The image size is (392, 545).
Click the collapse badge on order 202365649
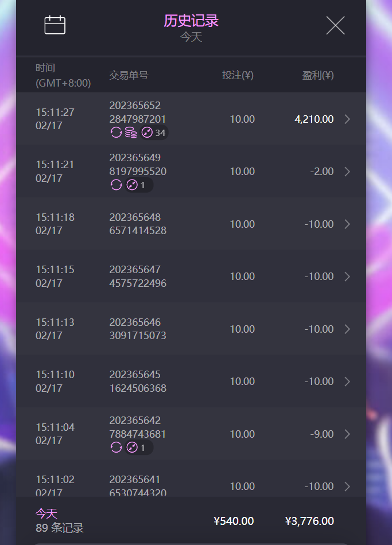pyautogui.click(x=139, y=185)
